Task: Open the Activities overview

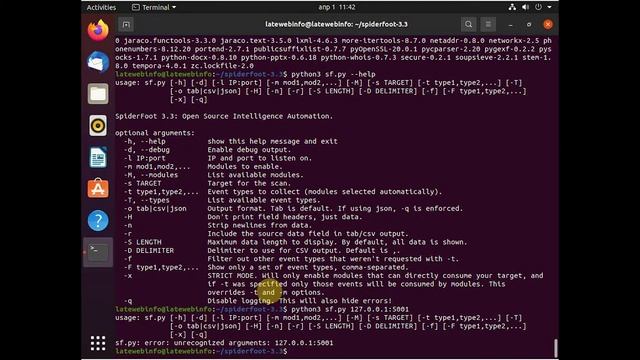Action: coord(101,7)
